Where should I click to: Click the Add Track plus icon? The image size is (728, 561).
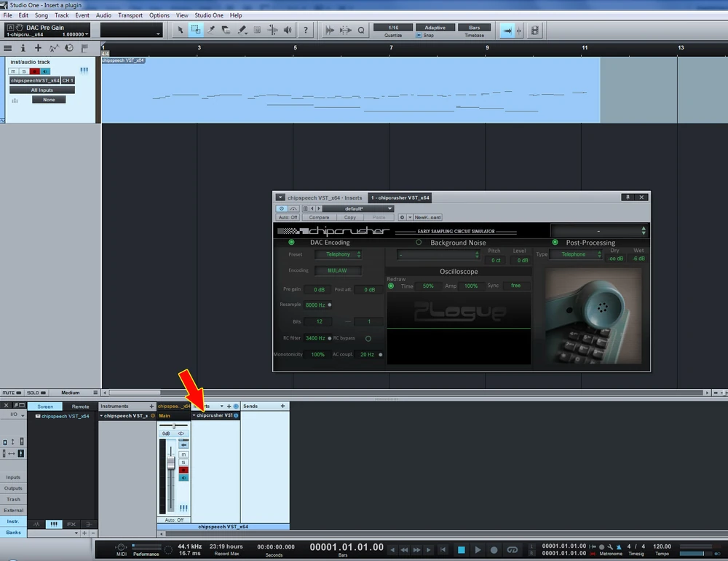[x=38, y=47]
